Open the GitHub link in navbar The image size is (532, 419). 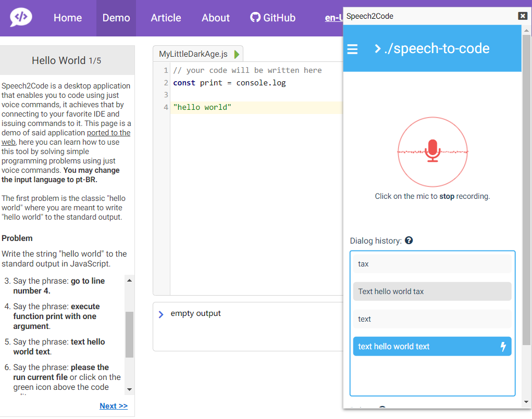point(273,18)
